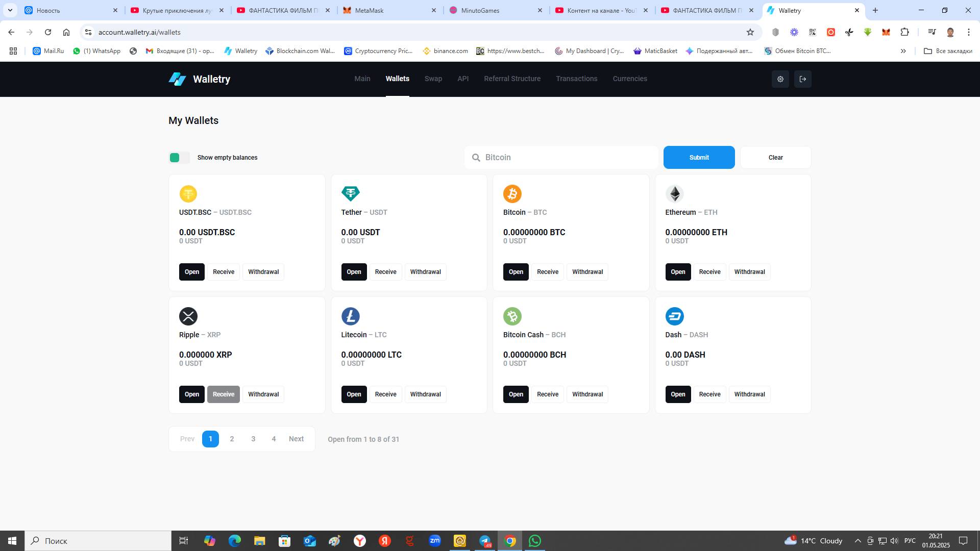Open Microsoft Edge from the taskbar
The image size is (980, 551).
point(234,541)
